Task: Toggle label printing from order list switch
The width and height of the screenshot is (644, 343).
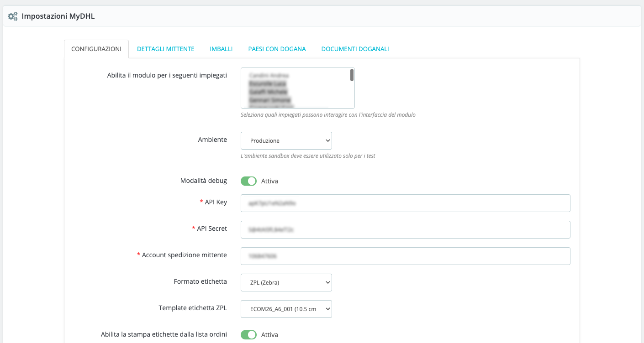Action: [x=249, y=335]
